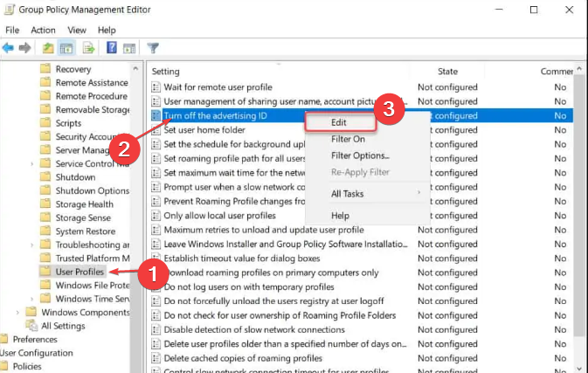Click policy icon beside Disable detection of slow network connections
The width and height of the screenshot is (588, 373).
tap(156, 329)
